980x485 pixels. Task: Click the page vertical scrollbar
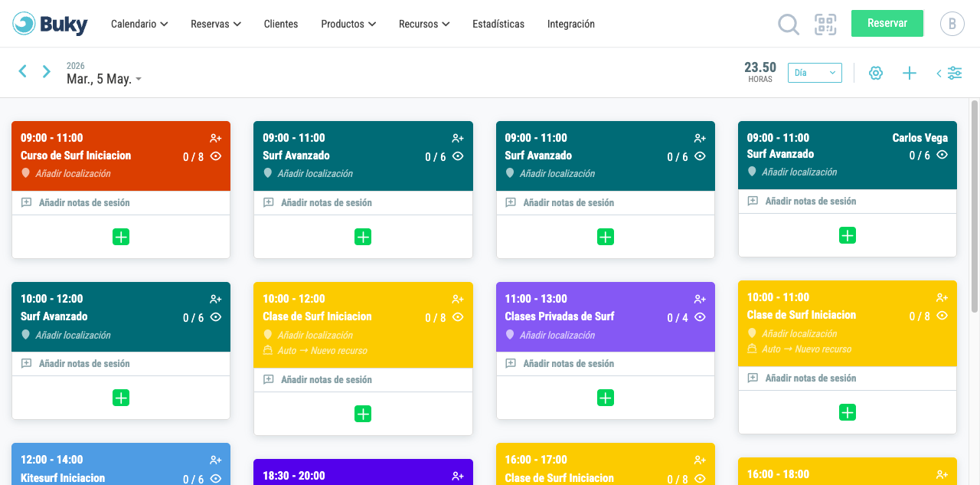point(975,205)
